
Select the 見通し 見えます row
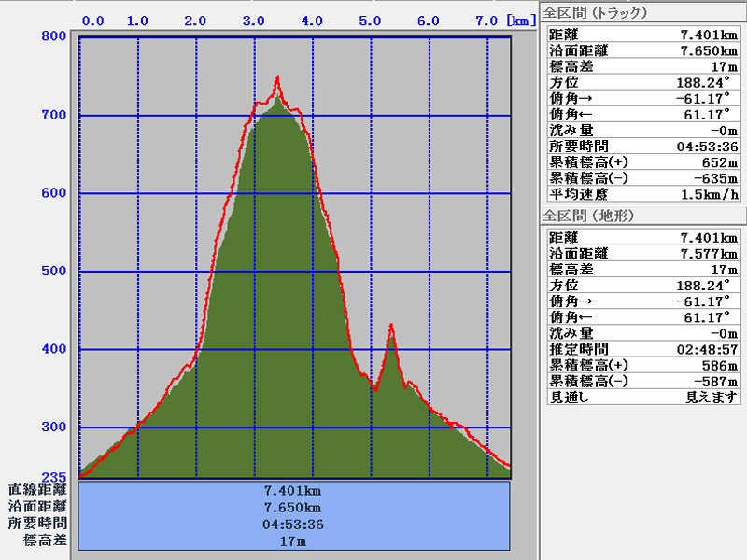tap(643, 397)
